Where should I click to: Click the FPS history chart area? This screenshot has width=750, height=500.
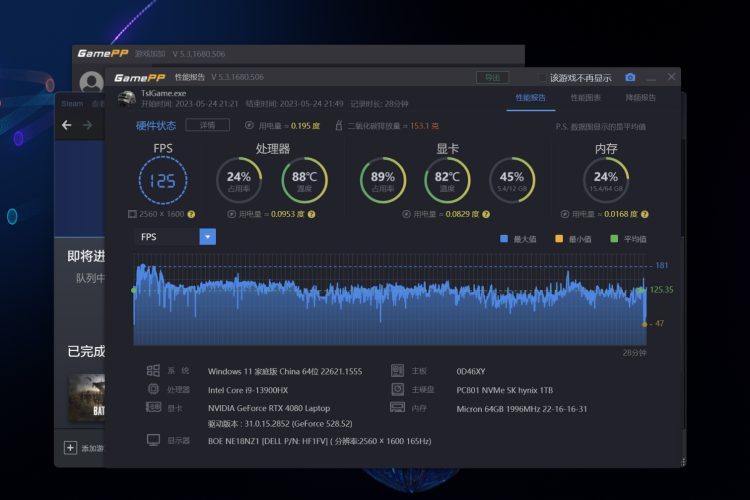tap(389, 300)
